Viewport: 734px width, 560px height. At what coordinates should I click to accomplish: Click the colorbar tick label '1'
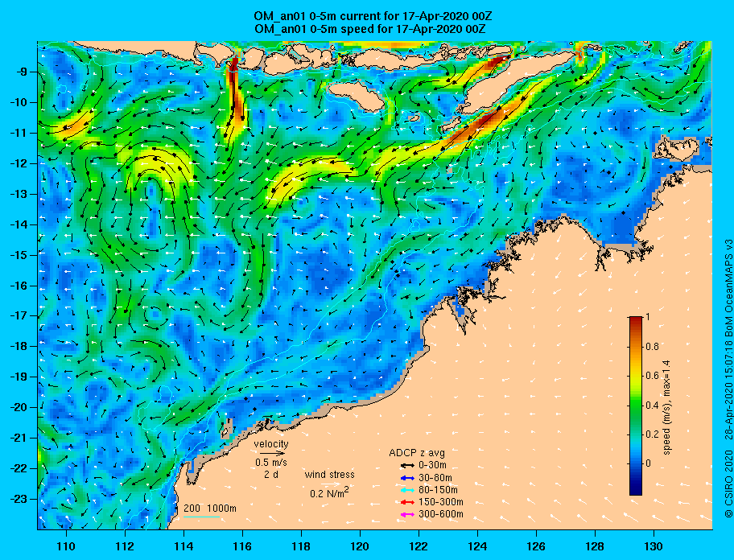click(x=647, y=317)
